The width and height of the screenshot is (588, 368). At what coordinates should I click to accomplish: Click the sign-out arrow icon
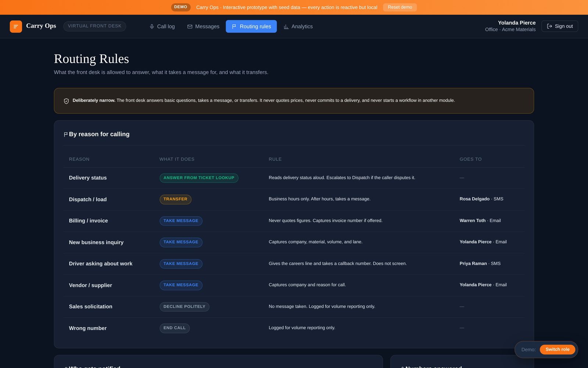click(x=549, y=26)
